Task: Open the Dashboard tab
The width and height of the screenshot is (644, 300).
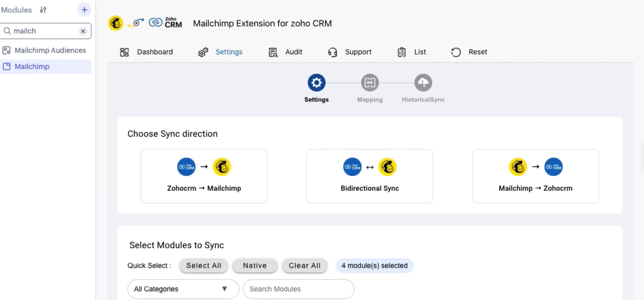Action: pos(147,52)
